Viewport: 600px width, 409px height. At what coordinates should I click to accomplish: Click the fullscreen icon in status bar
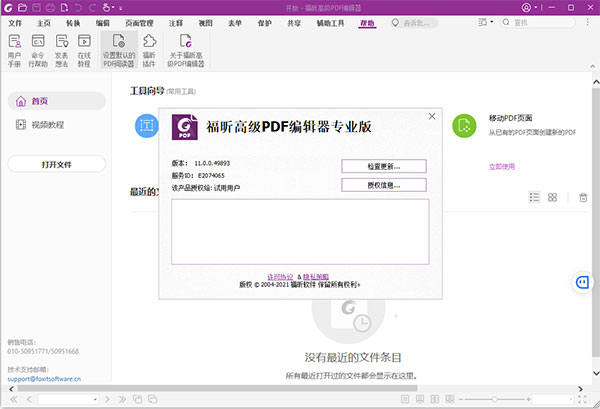click(582, 399)
